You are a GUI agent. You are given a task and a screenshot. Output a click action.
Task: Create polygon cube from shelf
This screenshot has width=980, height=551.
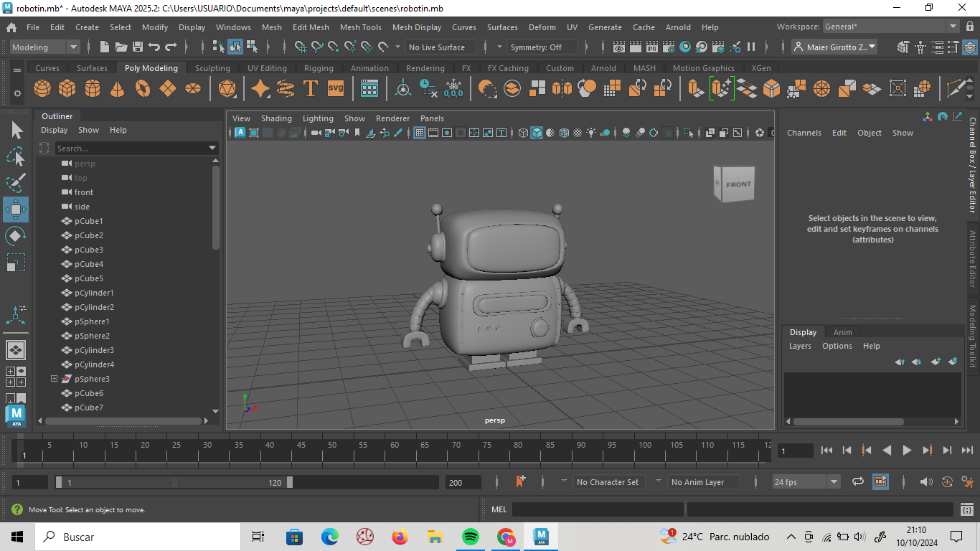pos(67,89)
